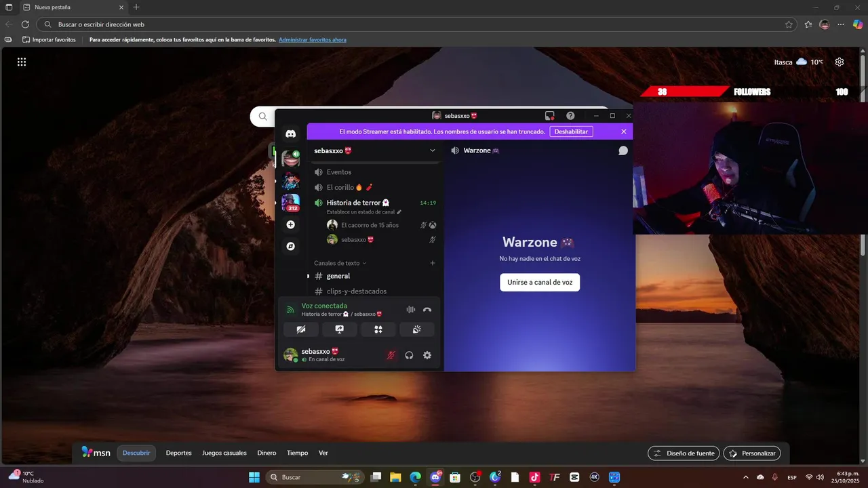The height and width of the screenshot is (488, 868).
Task: Click the Add a Server plus icon
Action: (x=291, y=224)
